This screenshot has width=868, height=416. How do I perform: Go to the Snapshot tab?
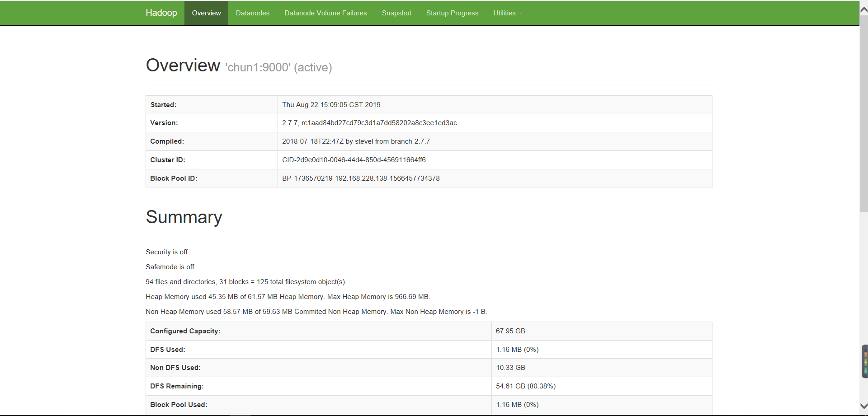396,13
